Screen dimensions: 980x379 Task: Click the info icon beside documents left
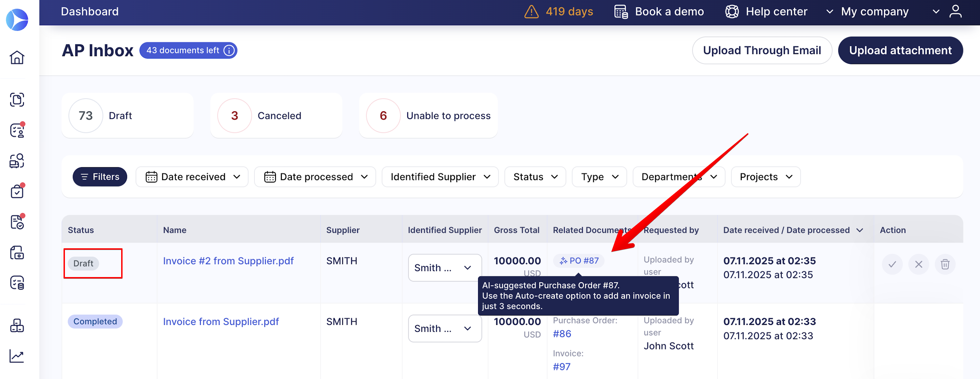point(229,51)
